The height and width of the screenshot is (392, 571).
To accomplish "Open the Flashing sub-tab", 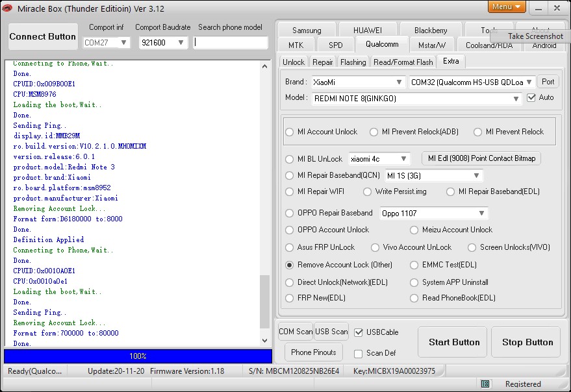I will 353,62.
